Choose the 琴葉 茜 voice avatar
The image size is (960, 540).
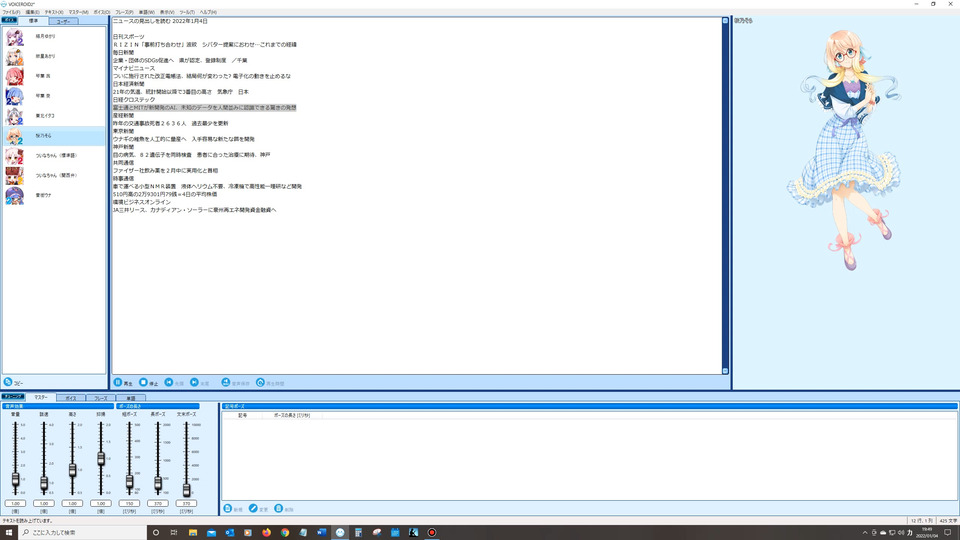coord(14,77)
